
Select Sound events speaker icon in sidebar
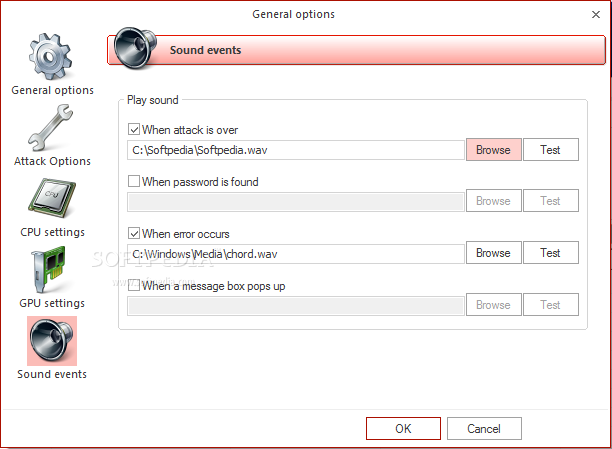pos(52,340)
